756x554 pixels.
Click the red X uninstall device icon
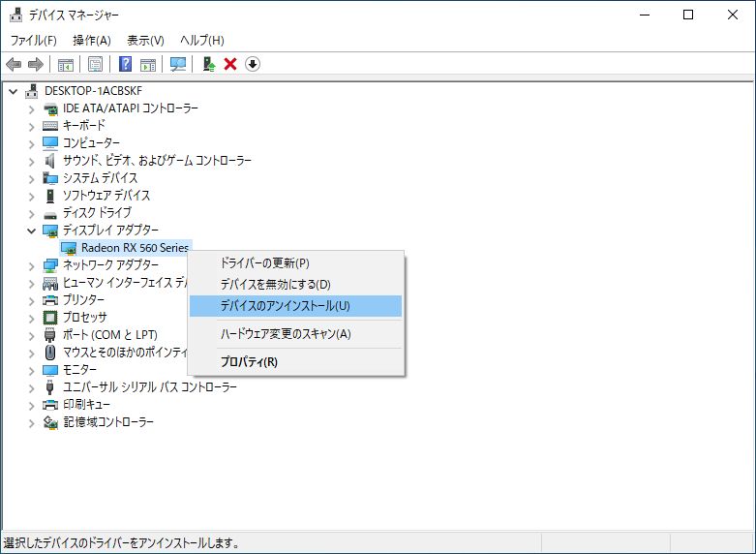(230, 64)
